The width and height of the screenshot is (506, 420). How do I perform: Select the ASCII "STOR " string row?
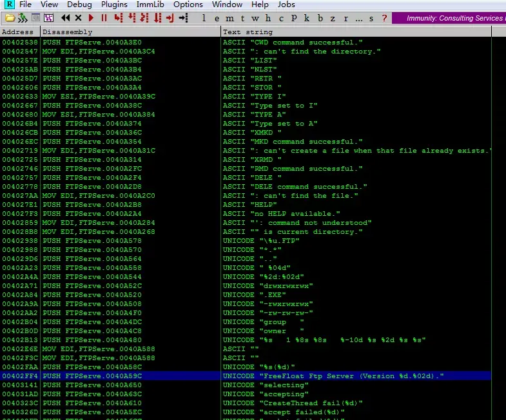246,88
